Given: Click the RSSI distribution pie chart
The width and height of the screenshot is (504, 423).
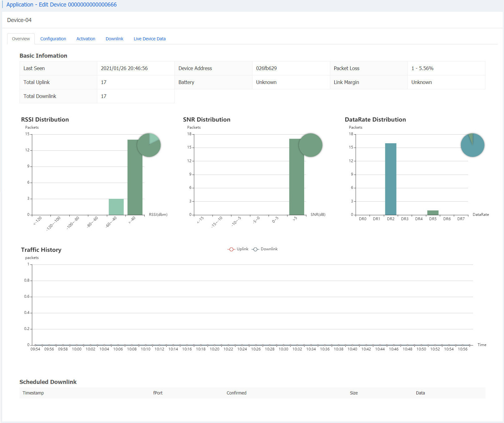Looking at the screenshot, I should [149, 145].
